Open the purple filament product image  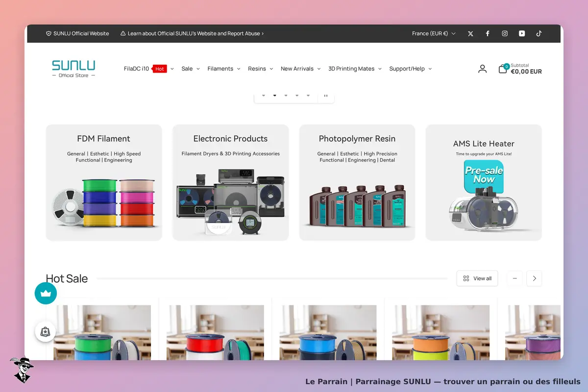[x=533, y=333]
